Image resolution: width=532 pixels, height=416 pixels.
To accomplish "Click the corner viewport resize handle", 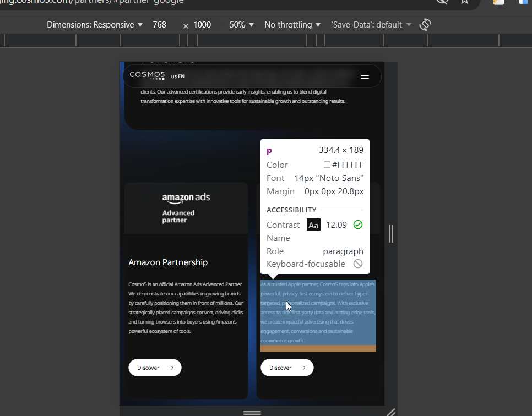I will click(x=391, y=412).
